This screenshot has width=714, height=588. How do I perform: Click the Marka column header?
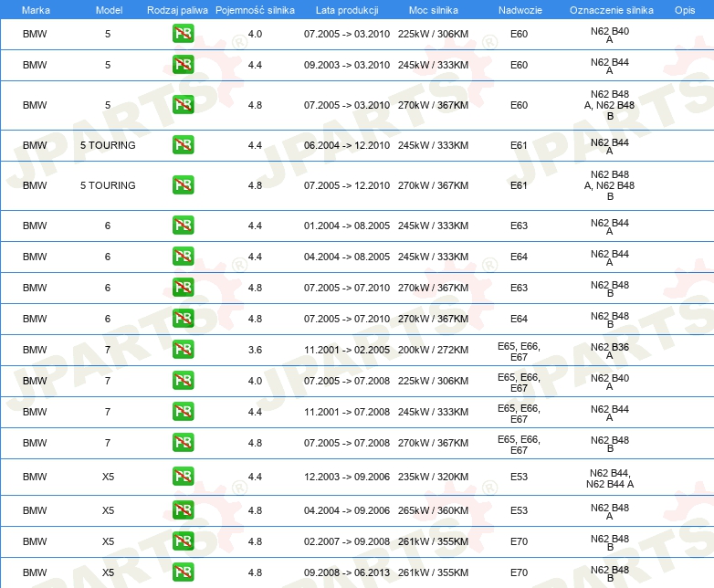click(36, 10)
